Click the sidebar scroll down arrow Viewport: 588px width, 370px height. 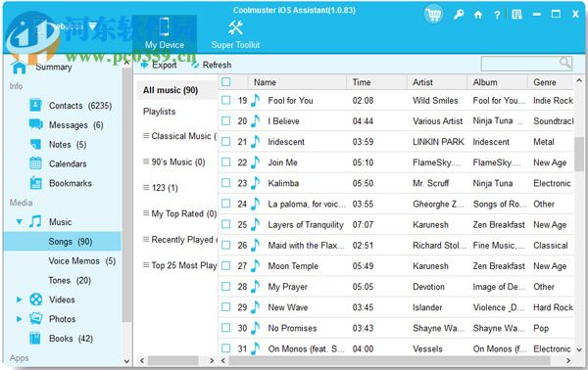coord(126,361)
